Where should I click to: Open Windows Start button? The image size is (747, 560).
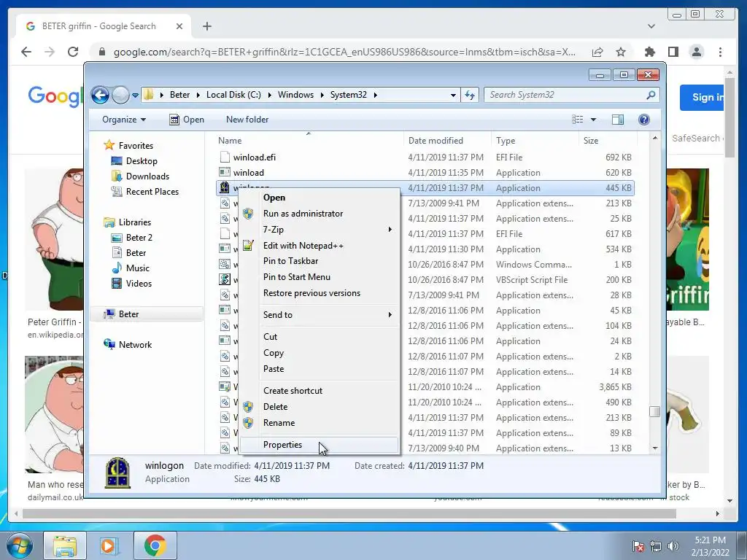click(x=19, y=545)
